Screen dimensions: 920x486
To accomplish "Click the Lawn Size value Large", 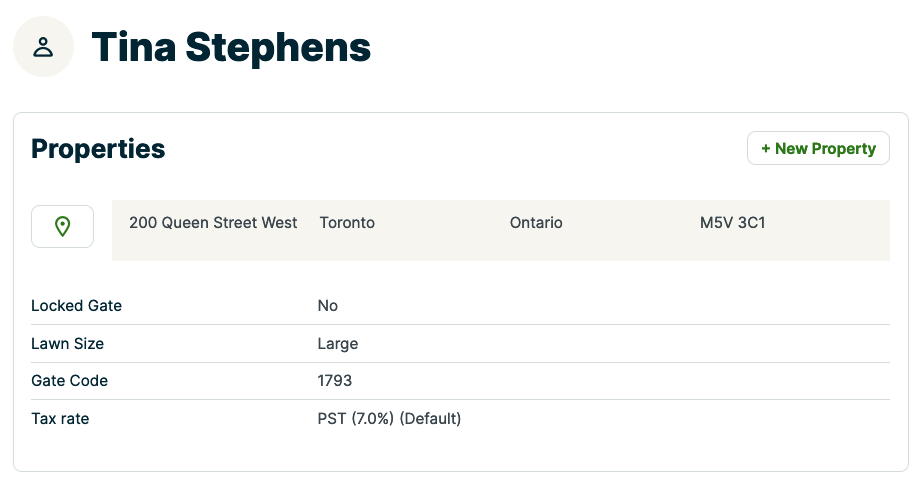I will click(337, 344).
